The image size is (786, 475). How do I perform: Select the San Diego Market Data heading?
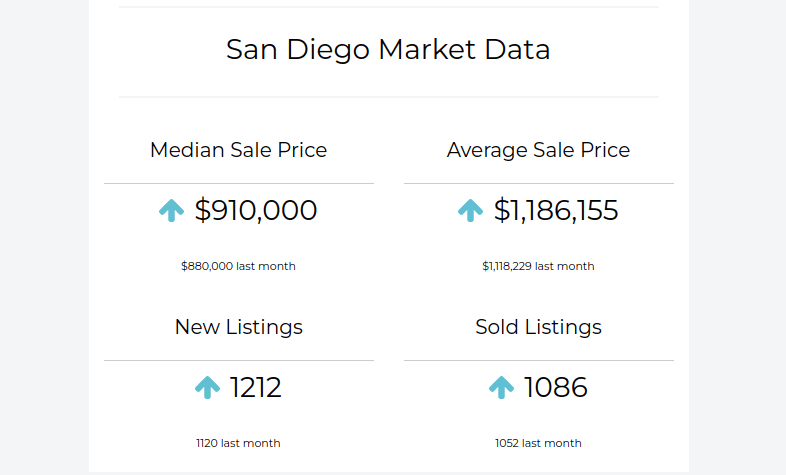tap(388, 50)
